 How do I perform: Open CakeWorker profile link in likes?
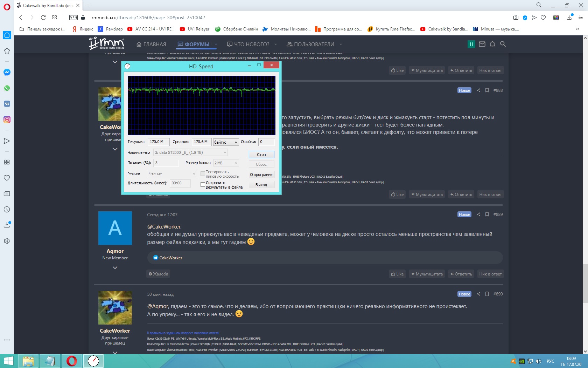click(171, 258)
